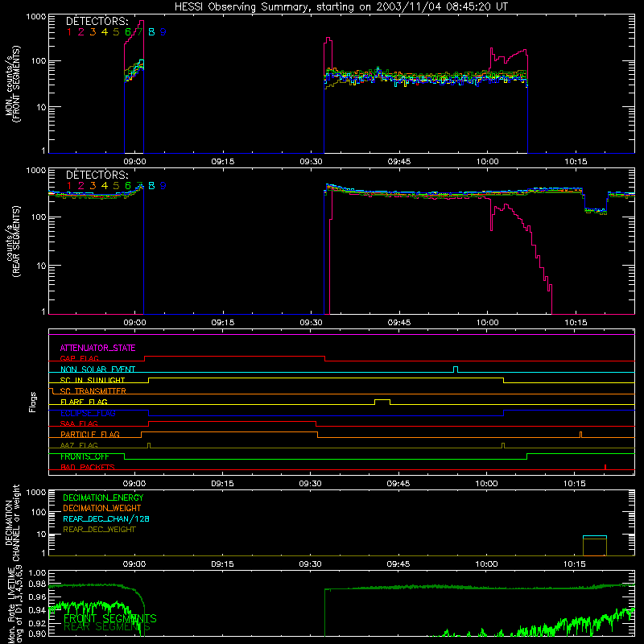Click the REAR_DEC_CHAN/128 legend entry

click(x=106, y=519)
